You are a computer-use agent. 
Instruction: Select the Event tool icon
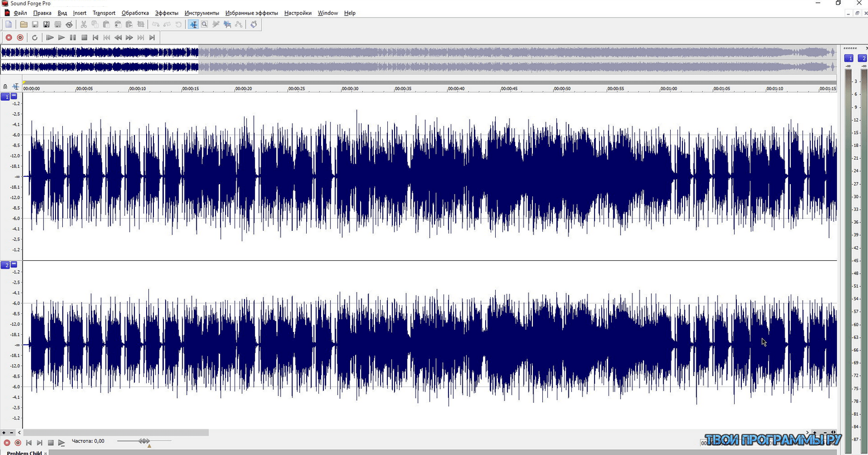click(227, 24)
